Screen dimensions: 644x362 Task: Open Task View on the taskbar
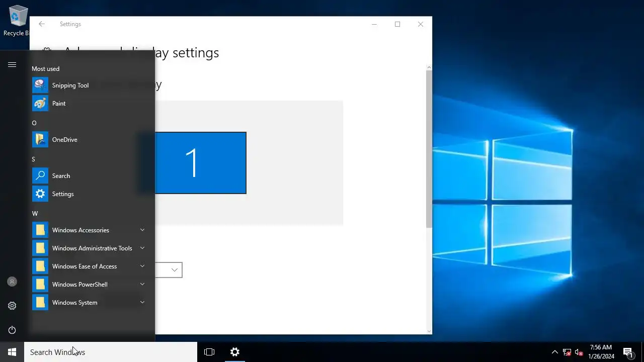coord(209,352)
